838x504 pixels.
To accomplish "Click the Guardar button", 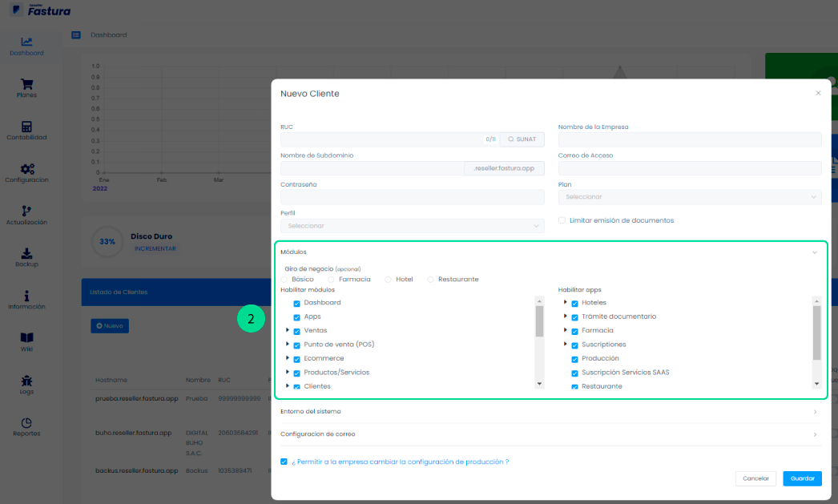I will click(802, 478).
